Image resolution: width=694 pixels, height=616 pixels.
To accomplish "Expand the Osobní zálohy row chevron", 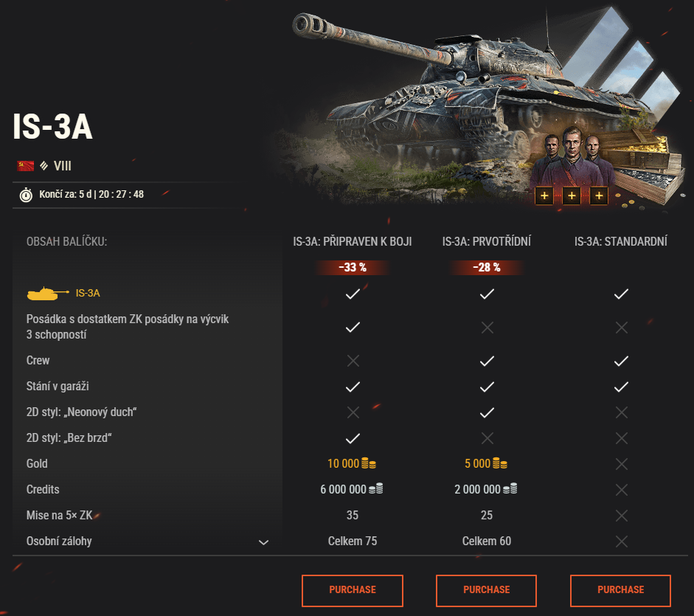I will click(x=263, y=541).
